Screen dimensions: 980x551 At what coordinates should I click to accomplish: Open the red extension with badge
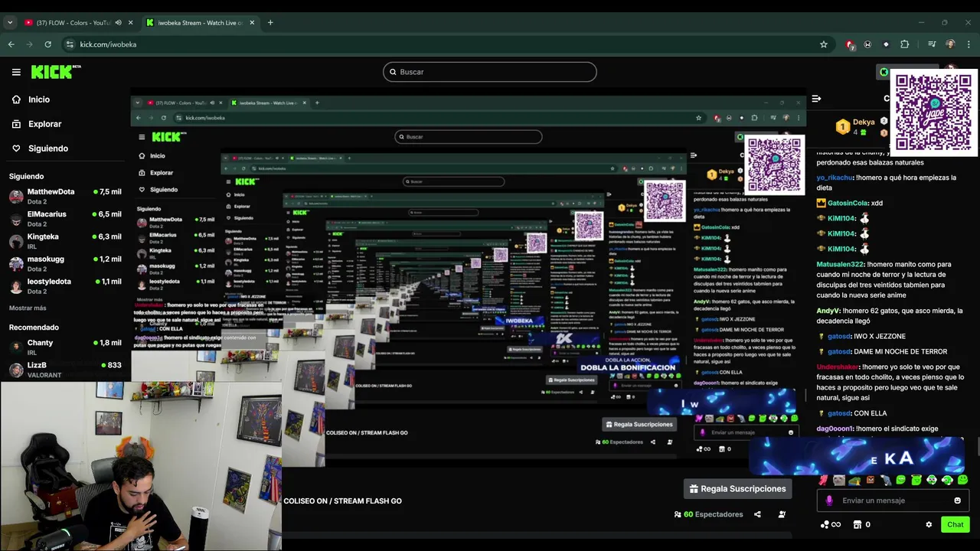(x=850, y=44)
